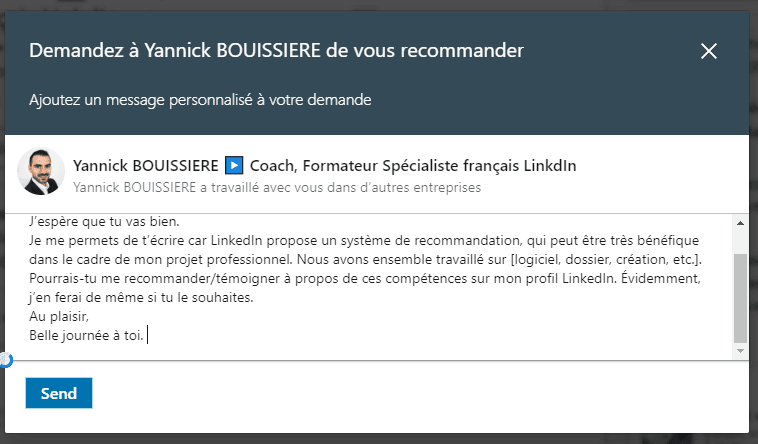Click the Yannick BOUISSIERE name heading
758x444 pixels.
tap(145, 165)
